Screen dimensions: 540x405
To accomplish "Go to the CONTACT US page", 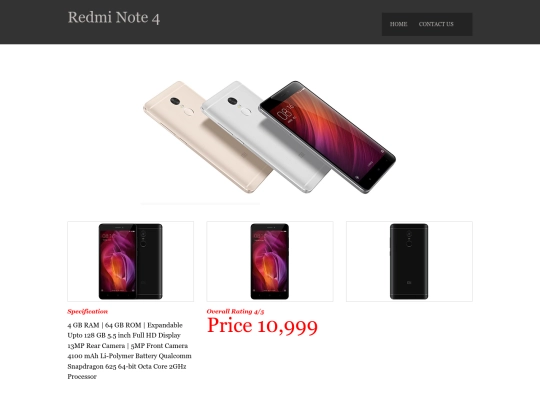I will [x=436, y=24].
